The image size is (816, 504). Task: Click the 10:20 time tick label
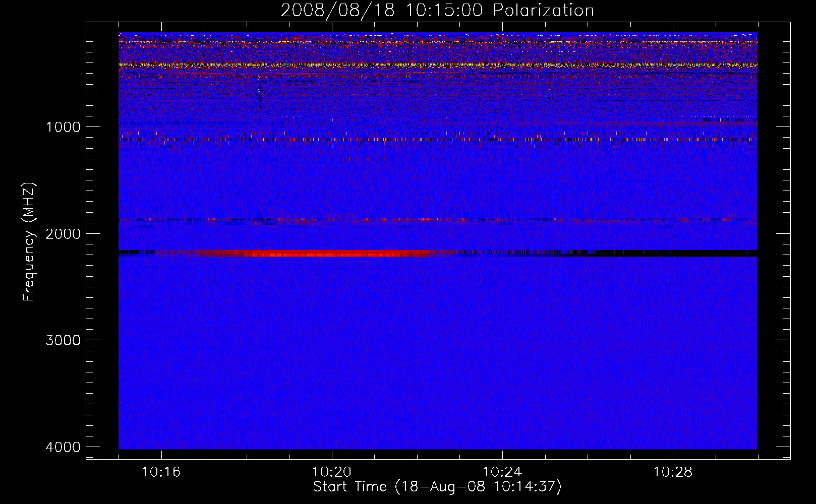tap(332, 472)
